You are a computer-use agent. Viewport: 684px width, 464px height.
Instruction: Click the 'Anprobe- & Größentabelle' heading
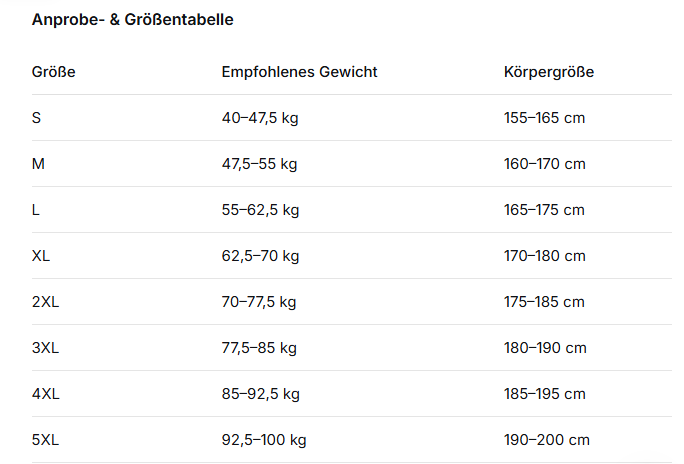133,20
